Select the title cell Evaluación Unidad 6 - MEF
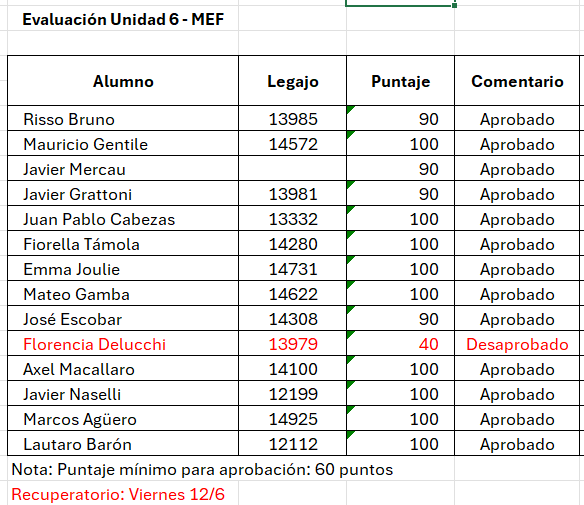This screenshot has width=584, height=505. 123,19
